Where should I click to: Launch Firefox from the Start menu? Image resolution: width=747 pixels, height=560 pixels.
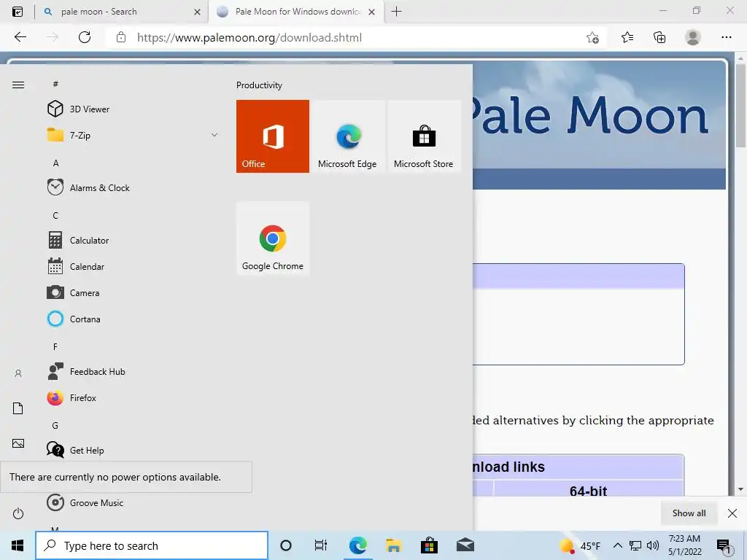pos(133,397)
